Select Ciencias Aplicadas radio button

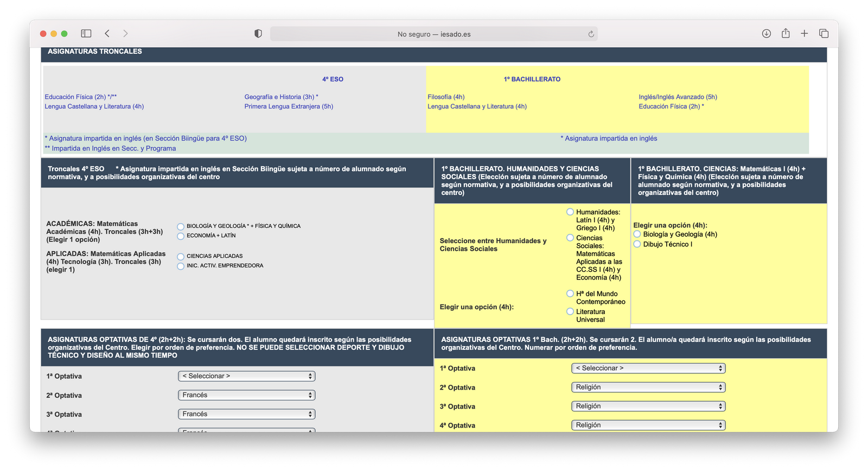click(x=181, y=257)
